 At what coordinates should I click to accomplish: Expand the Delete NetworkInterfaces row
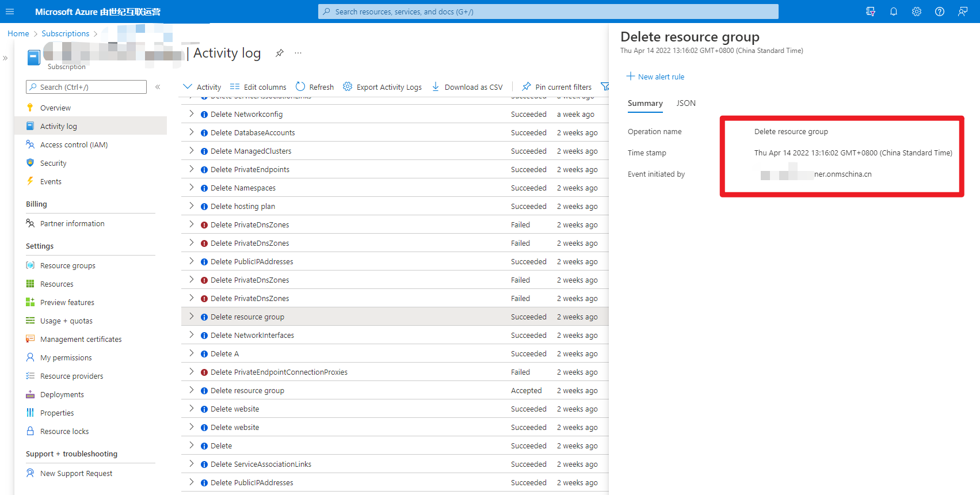(x=192, y=335)
